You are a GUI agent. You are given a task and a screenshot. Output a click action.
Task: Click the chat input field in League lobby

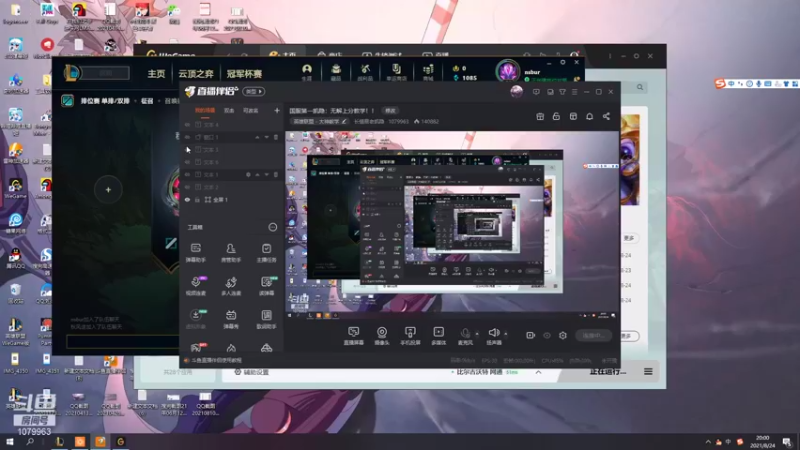click(x=122, y=341)
